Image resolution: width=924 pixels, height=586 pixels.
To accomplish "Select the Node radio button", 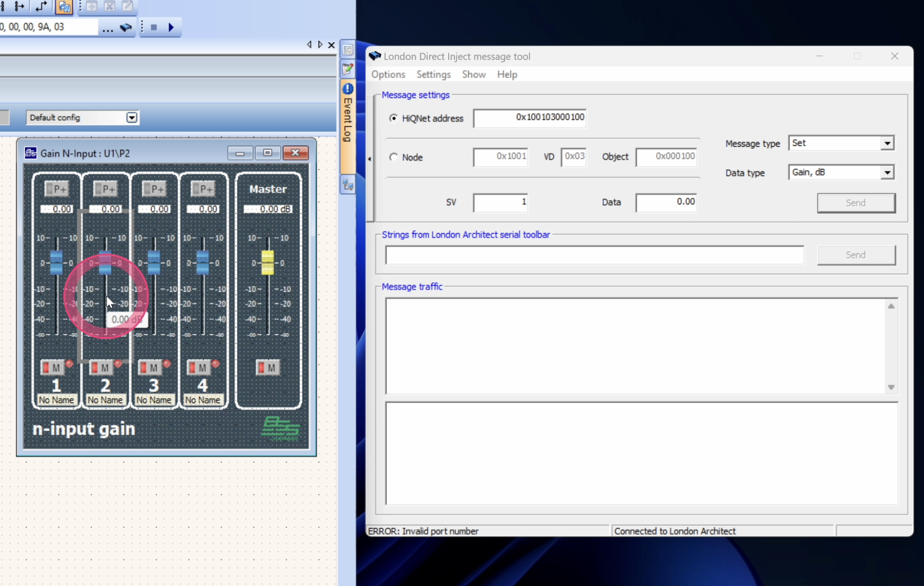I will point(393,157).
